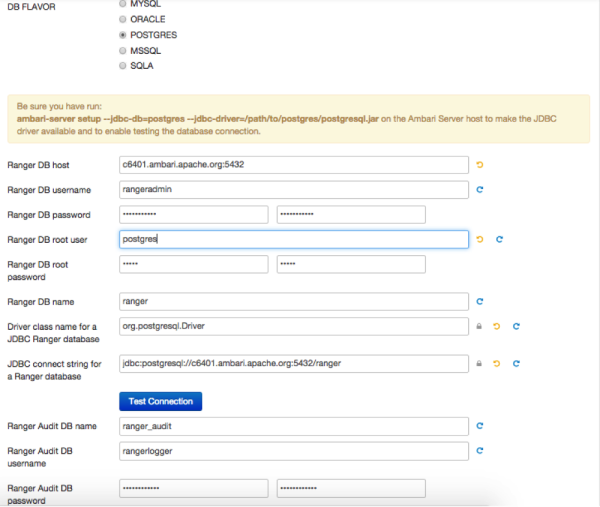Restore default for Ranger DB username
Screen dimensions: 600x507
click(x=479, y=189)
